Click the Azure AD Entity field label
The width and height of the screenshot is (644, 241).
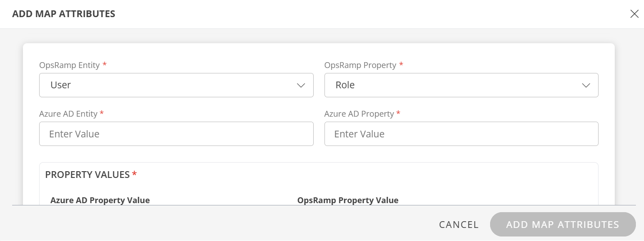(68, 114)
